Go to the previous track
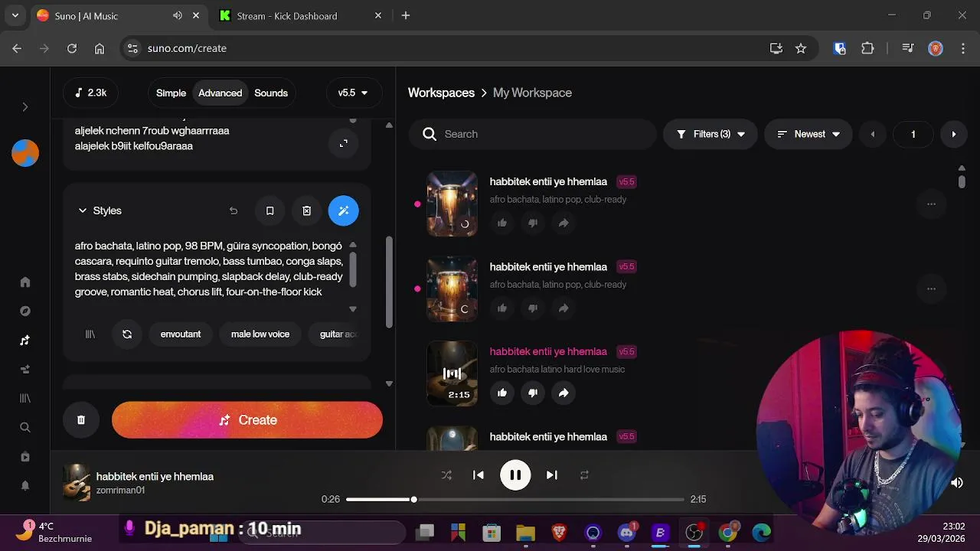This screenshot has height=551, width=980. tap(479, 475)
